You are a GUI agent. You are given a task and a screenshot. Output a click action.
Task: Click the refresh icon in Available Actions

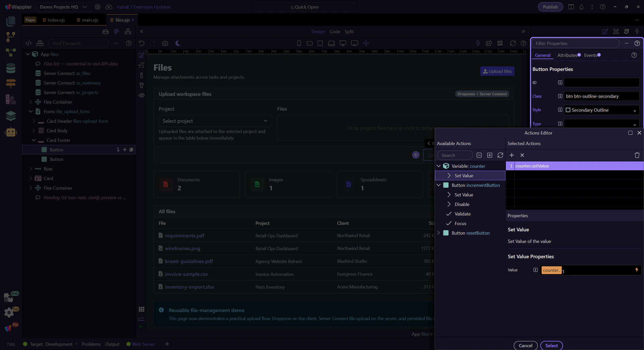(500, 155)
